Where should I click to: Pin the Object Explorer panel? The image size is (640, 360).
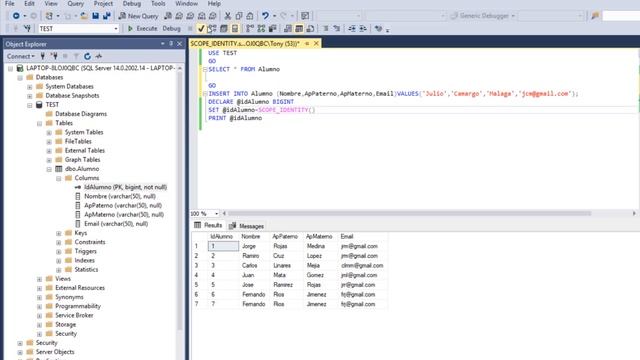click(x=171, y=44)
